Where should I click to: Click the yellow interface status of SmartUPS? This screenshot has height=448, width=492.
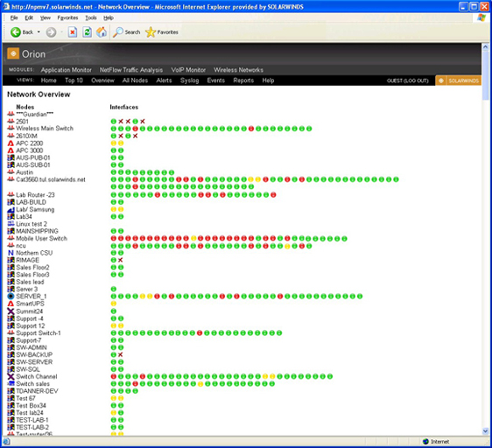point(114,304)
